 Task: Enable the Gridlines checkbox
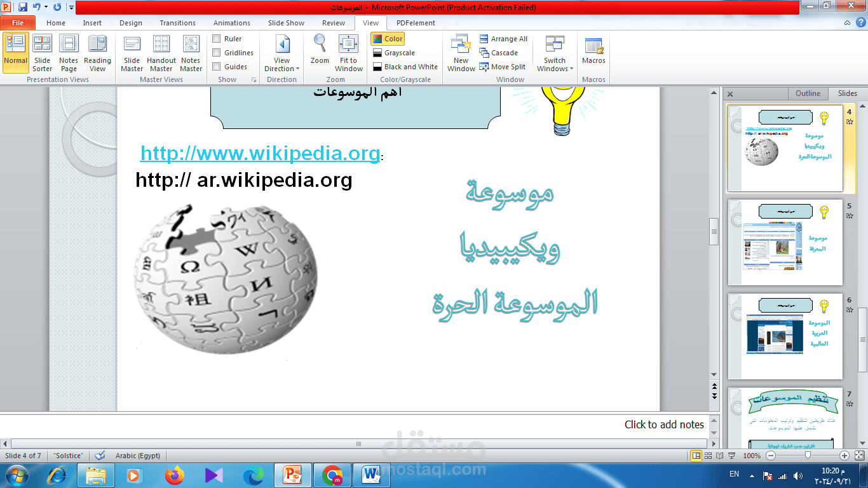point(217,53)
